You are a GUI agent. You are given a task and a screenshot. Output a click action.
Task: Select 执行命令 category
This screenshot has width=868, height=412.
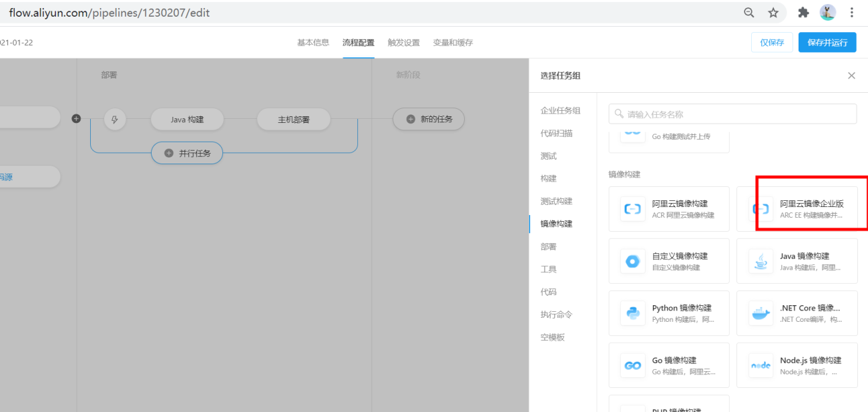click(556, 315)
